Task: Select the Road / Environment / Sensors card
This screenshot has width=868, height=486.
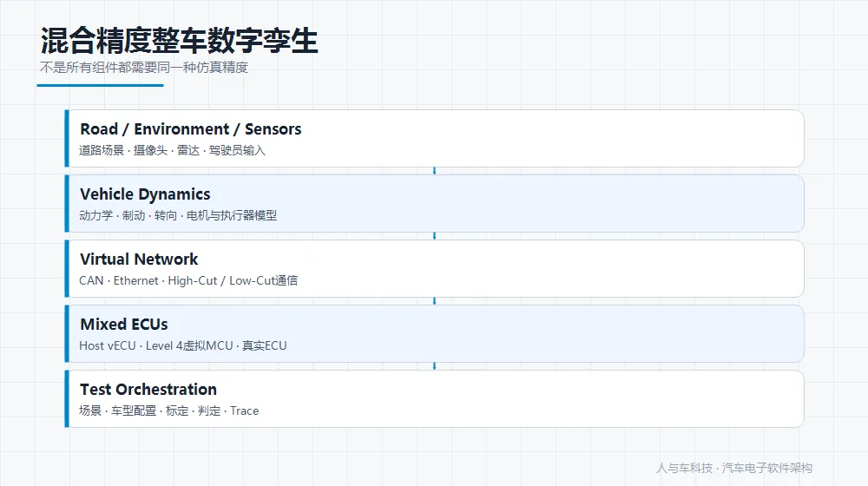Action: [x=435, y=138]
